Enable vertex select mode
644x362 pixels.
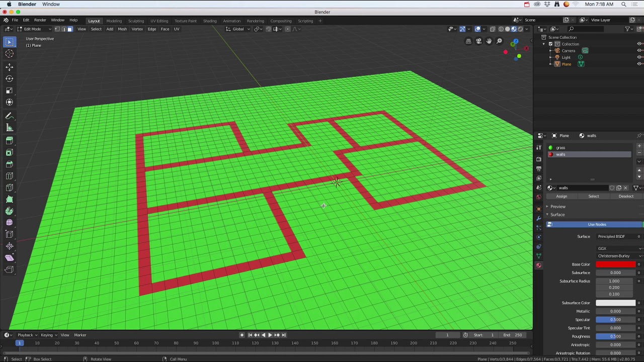pos(57,29)
